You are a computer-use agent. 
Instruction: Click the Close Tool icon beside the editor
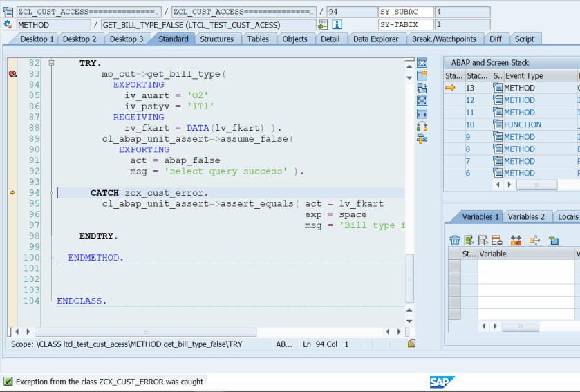click(422, 64)
